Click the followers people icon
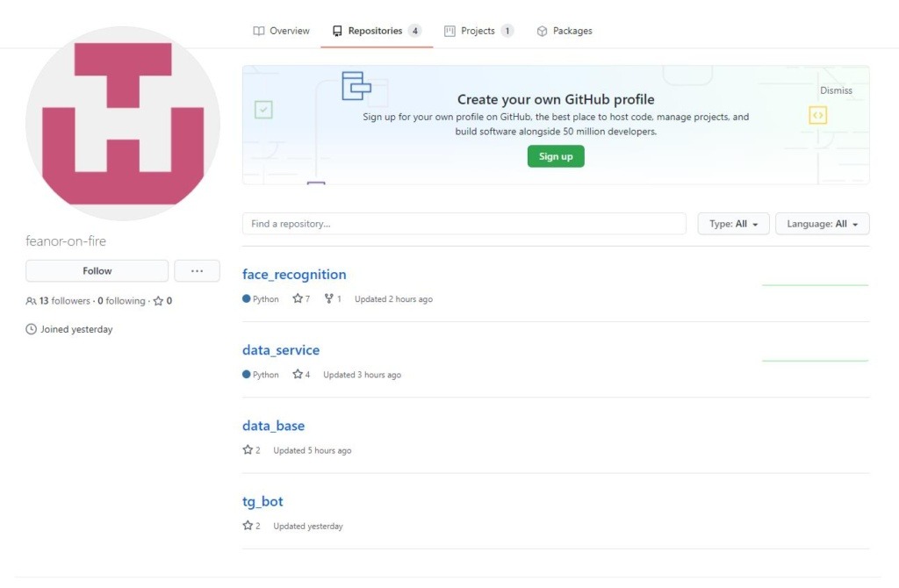The height and width of the screenshot is (588, 899). [32, 301]
